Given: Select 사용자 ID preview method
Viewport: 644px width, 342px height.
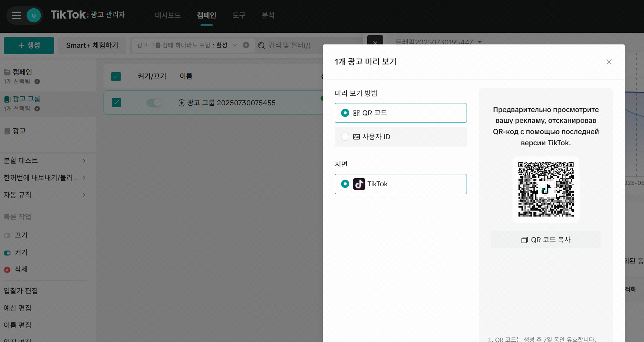Looking at the screenshot, I should 401,137.
